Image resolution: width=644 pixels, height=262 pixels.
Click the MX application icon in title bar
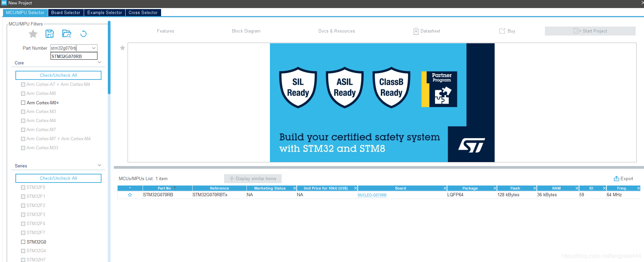point(4,3)
